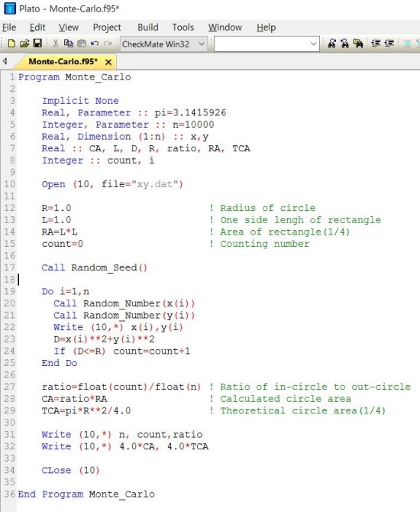Viewport: 420px width, 512px height.
Task: Open the Window menu
Action: click(x=225, y=28)
